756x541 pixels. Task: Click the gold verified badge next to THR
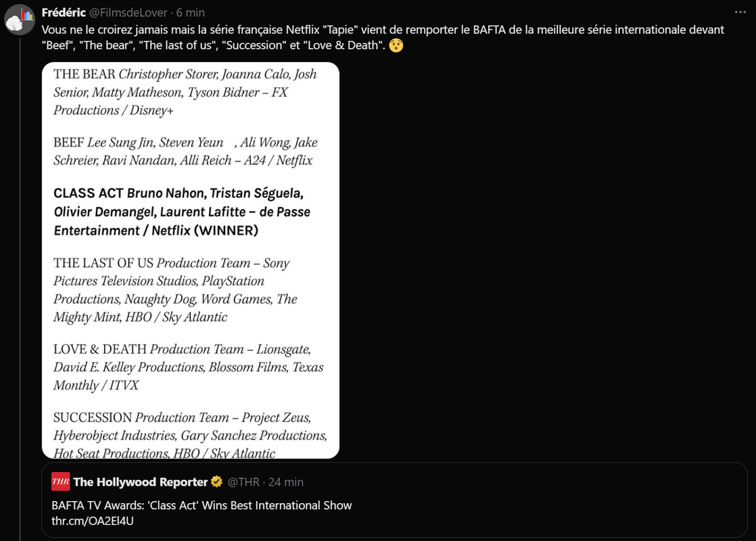(217, 481)
